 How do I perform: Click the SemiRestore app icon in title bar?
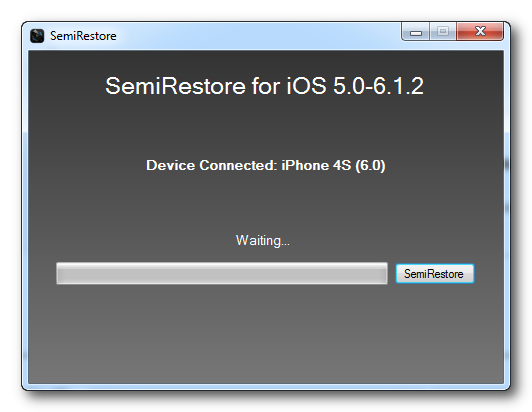click(37, 36)
